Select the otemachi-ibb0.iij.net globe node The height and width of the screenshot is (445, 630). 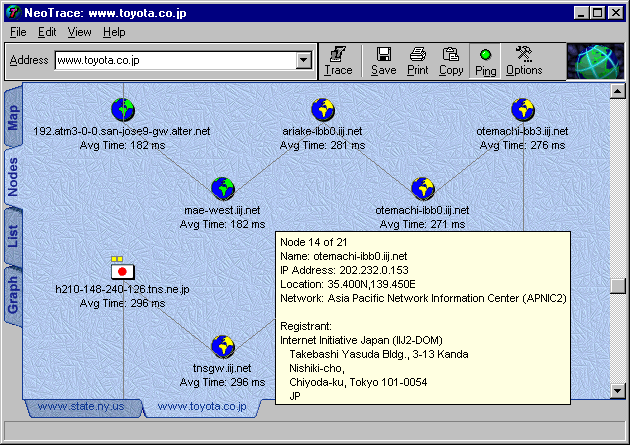(423, 188)
